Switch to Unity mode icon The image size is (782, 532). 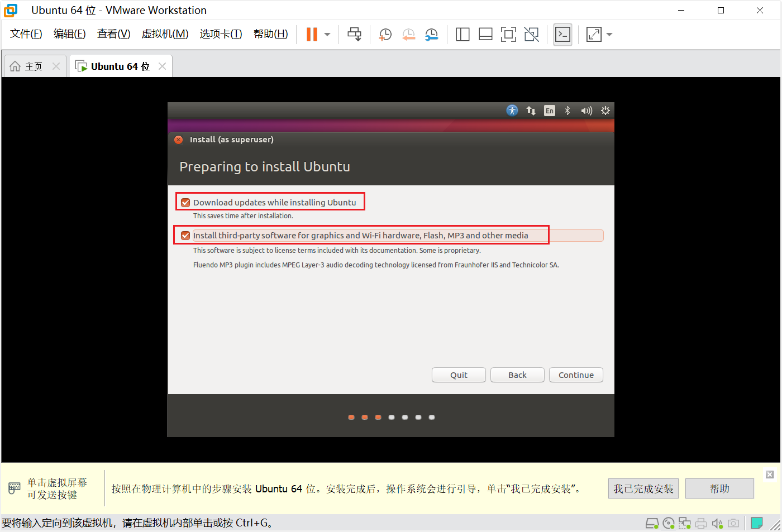pos(532,35)
